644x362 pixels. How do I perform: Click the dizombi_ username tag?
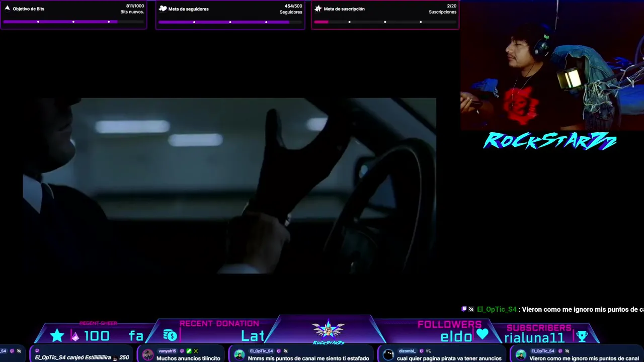[x=407, y=351]
